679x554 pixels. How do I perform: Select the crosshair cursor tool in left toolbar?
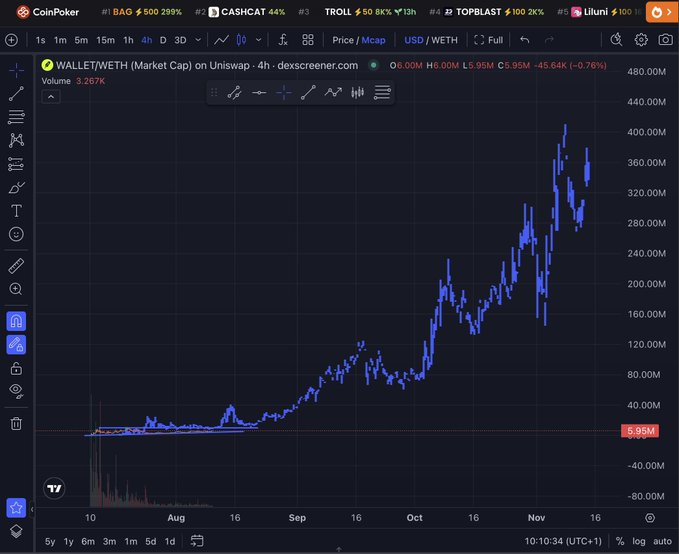pyautogui.click(x=16, y=70)
